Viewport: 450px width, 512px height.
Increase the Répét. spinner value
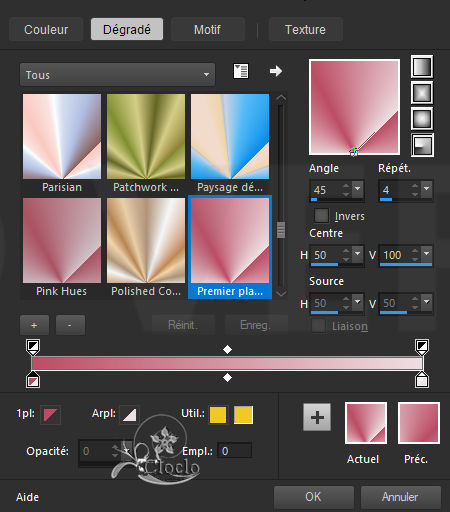[x=415, y=186]
